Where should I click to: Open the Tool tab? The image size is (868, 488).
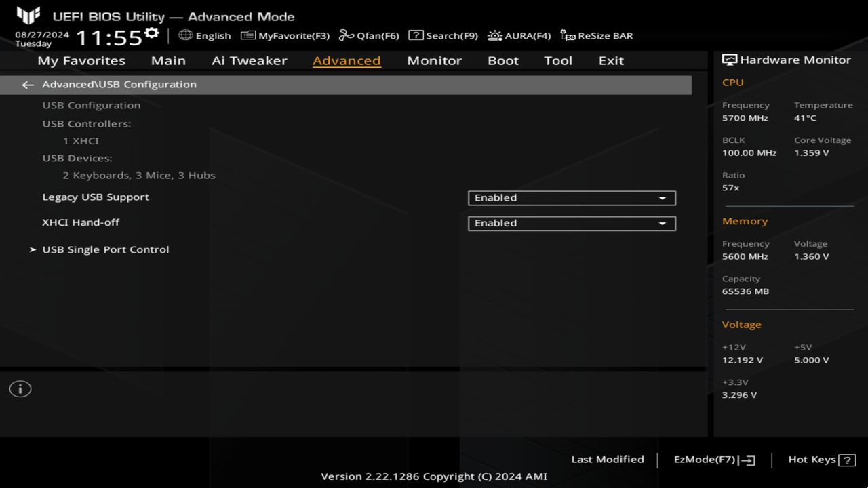558,60
